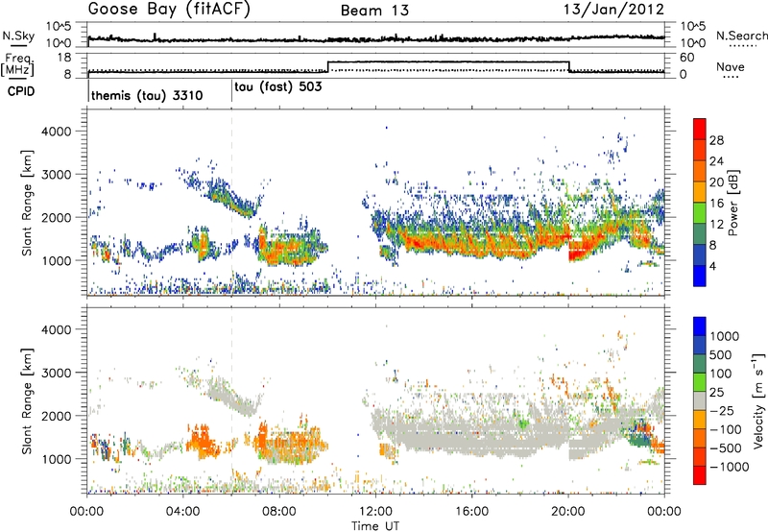
Task: Click the 'CPID' row label
Action: [x=21, y=91]
